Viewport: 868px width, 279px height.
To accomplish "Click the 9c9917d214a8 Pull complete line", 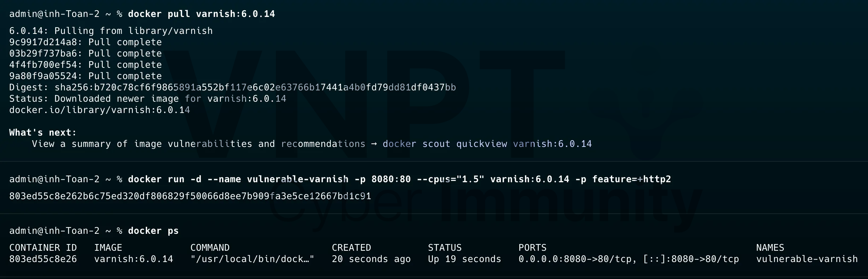I will [85, 42].
